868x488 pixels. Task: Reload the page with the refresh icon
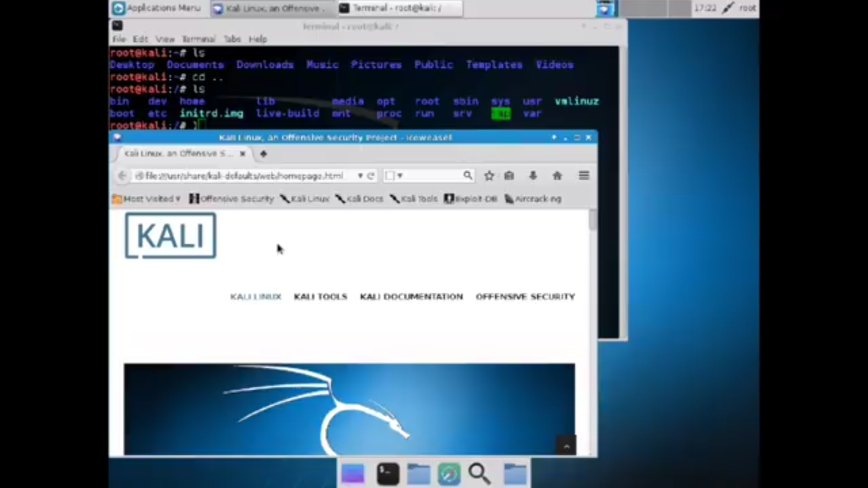370,176
